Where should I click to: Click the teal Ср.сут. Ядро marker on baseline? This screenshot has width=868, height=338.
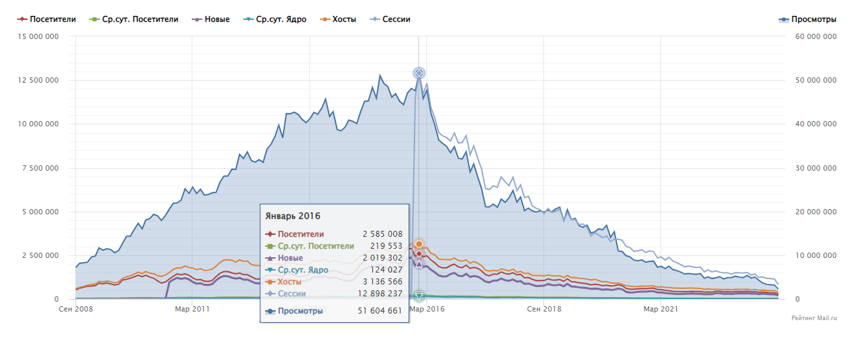point(418,296)
